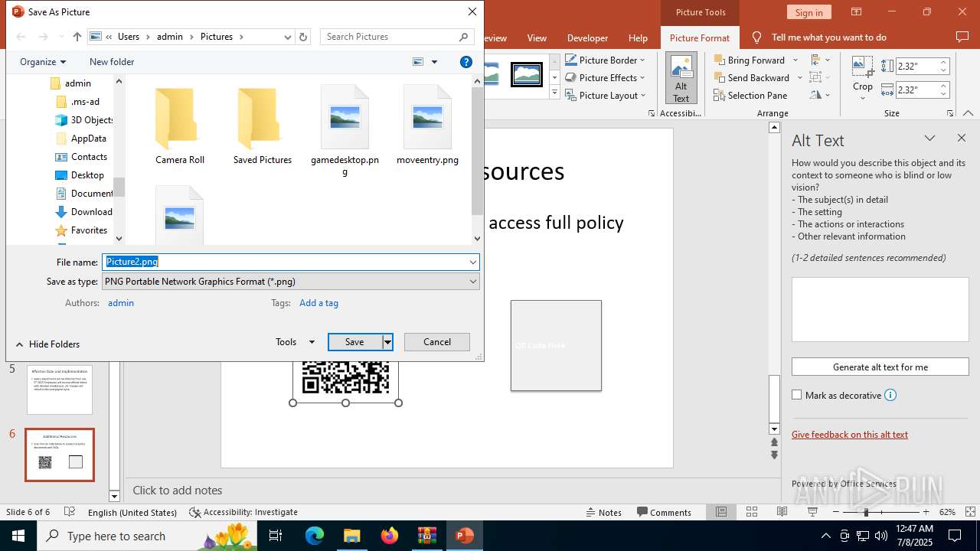Zoom in with plus button

[926, 512]
